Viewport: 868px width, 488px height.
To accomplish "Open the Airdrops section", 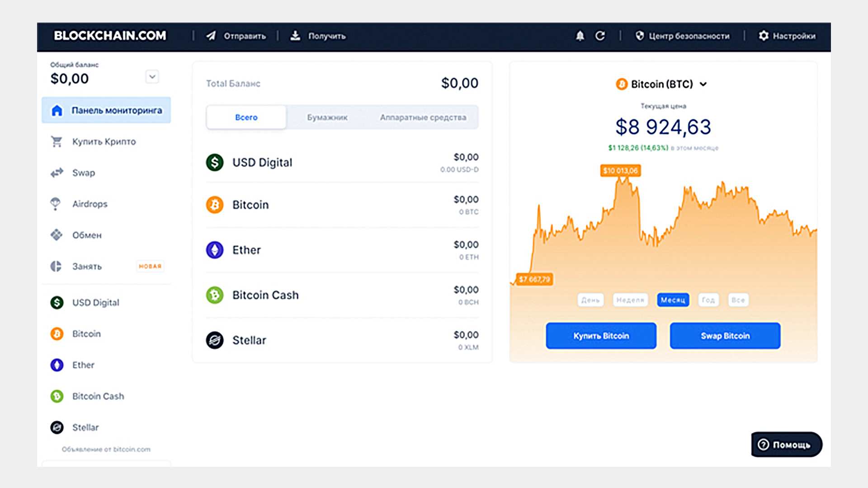I will click(x=90, y=204).
